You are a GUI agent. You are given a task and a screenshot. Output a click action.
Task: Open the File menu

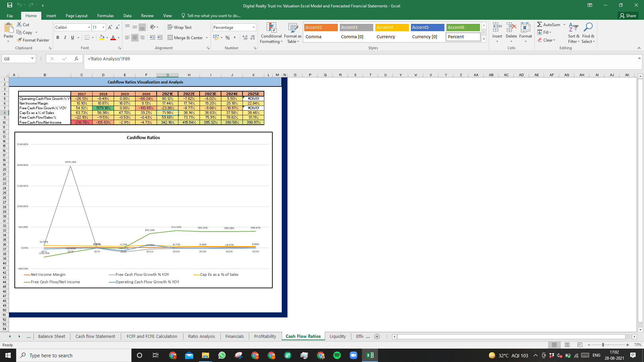tap(10, 16)
